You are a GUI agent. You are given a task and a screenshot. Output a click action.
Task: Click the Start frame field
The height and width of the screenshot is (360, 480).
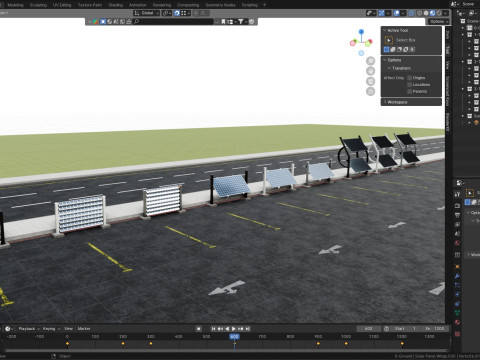point(405,329)
